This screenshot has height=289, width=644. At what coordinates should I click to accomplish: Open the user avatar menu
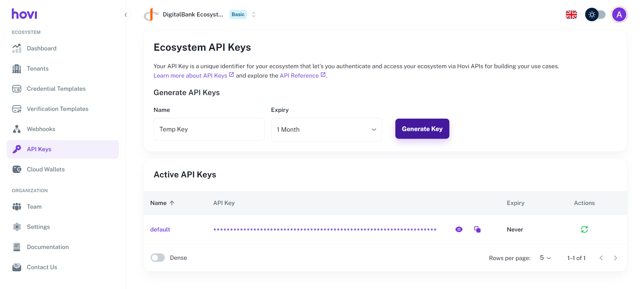(619, 15)
